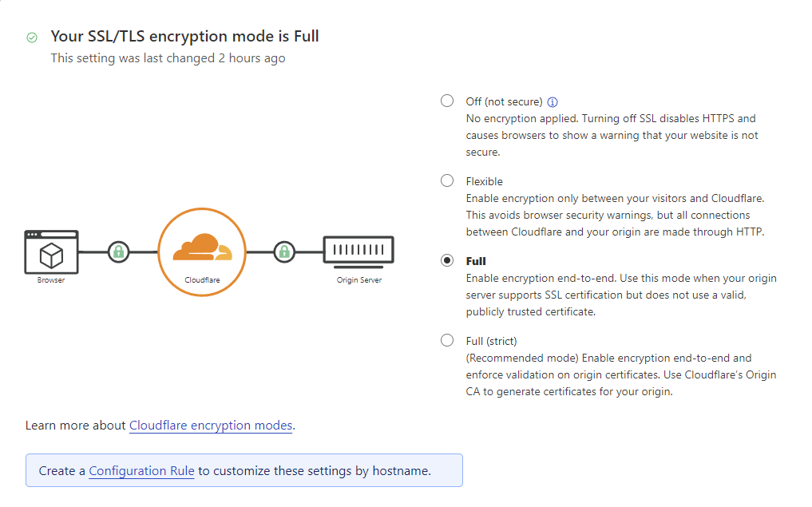Click the Full (strict) option label
Viewport: 812px width, 507px height.
[492, 341]
